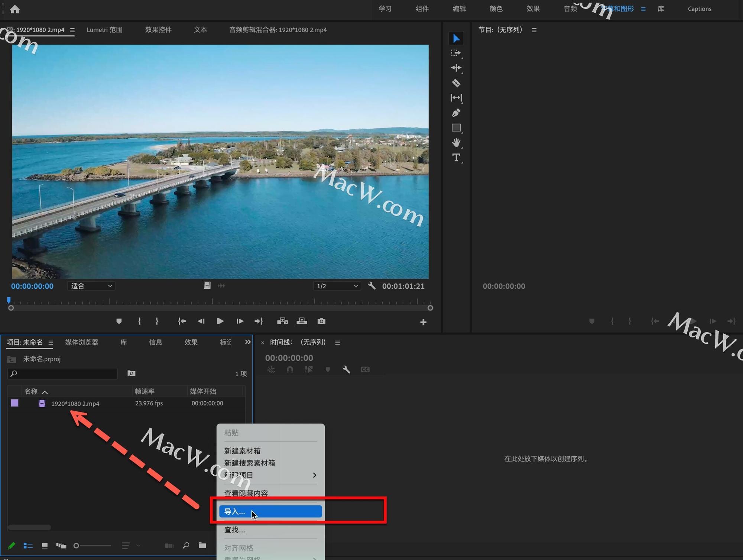Open the Source monitor button editor plus
743x560 pixels.
[x=423, y=322]
